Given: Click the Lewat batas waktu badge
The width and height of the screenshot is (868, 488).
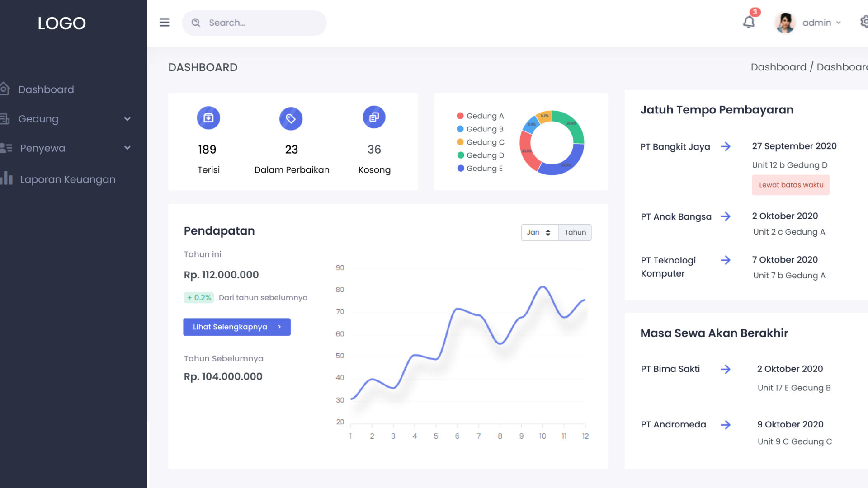Looking at the screenshot, I should coord(791,185).
